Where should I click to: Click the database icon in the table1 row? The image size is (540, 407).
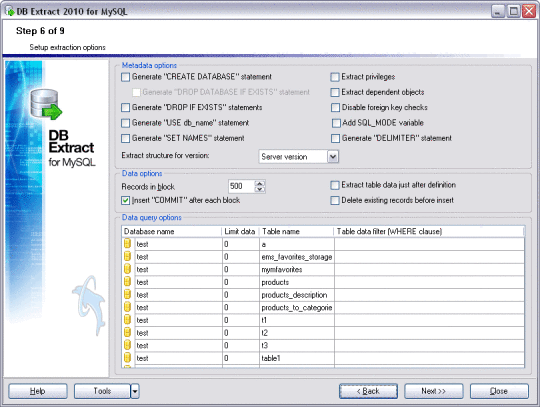pyautogui.click(x=127, y=358)
